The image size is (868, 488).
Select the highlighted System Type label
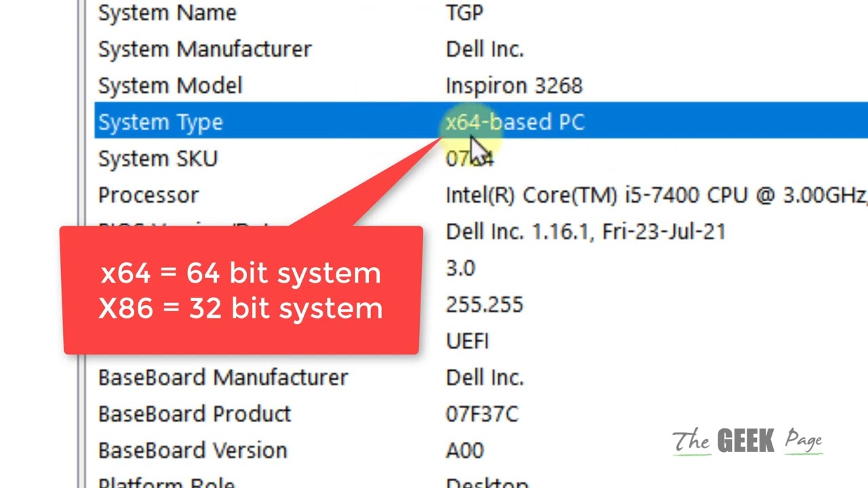coord(161,123)
